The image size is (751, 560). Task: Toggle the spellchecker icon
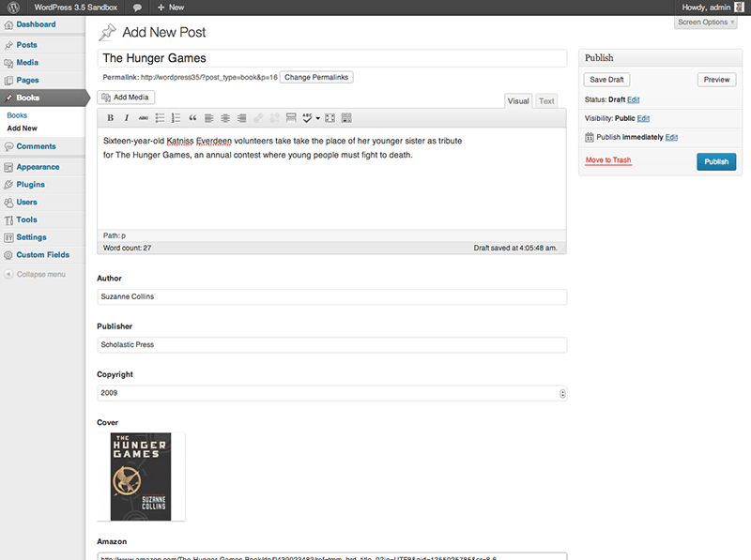(x=307, y=118)
